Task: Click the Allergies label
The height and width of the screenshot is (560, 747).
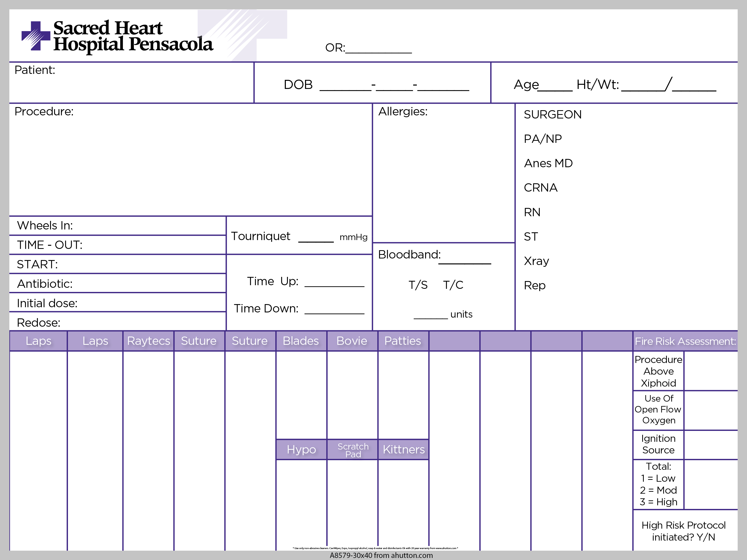Action: click(x=403, y=111)
